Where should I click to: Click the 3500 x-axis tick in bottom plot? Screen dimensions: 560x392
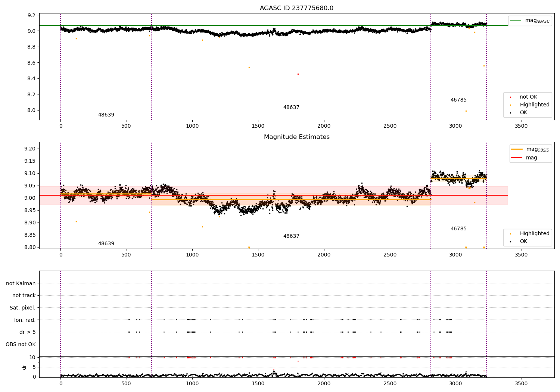tap(522, 383)
